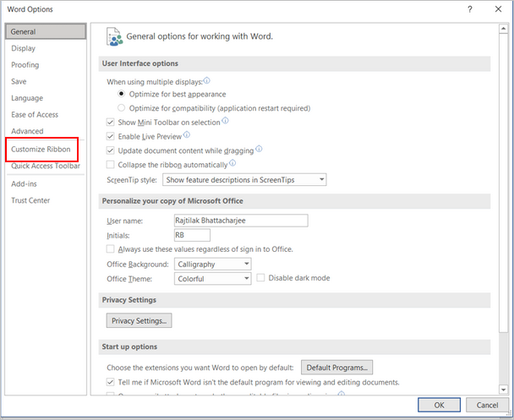Toggle Tell me if Word isn't default
The height and width of the screenshot is (420, 514).
point(110,382)
